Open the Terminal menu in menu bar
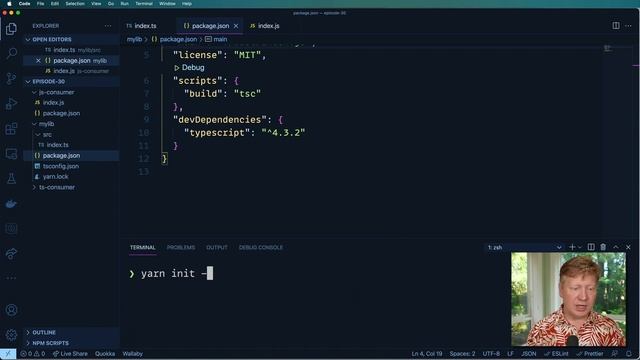The width and height of the screenshot is (640, 360). click(144, 4)
